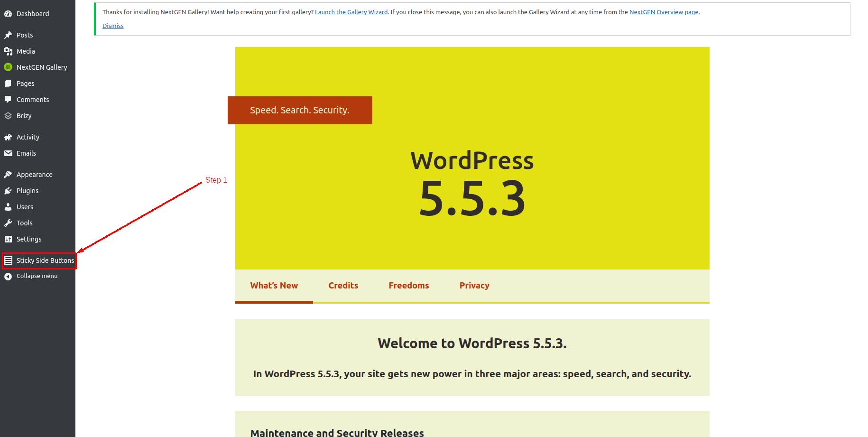Click the Media icon in sidebar

coord(8,51)
